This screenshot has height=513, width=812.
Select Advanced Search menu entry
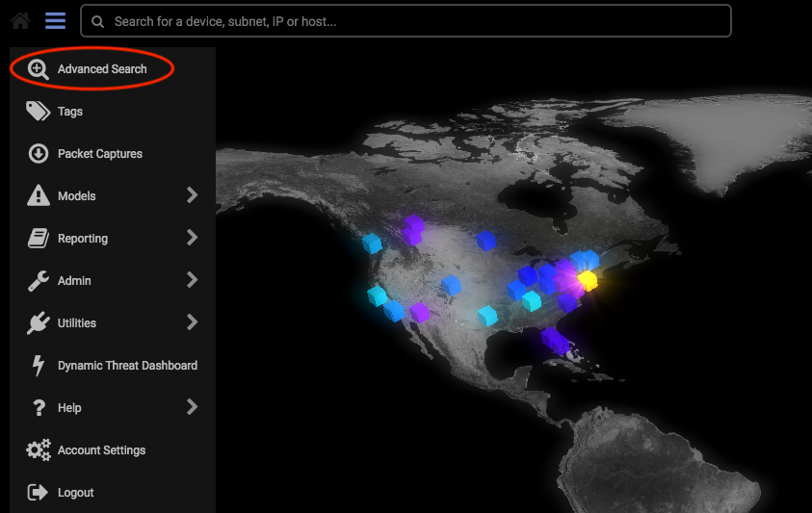click(102, 69)
